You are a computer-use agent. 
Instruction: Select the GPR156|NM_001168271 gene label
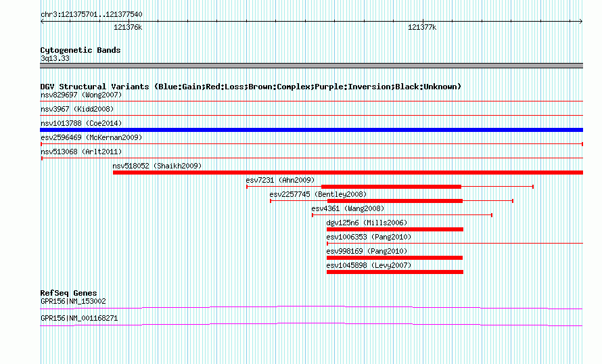pyautogui.click(x=79, y=318)
